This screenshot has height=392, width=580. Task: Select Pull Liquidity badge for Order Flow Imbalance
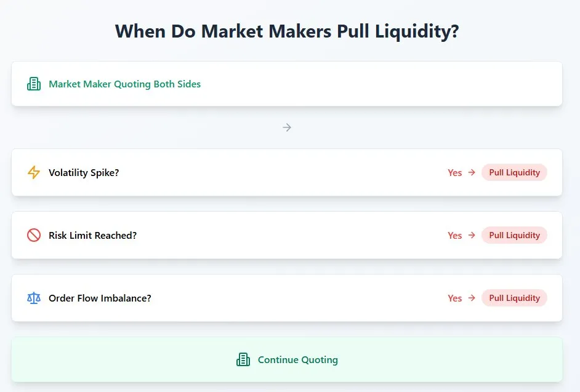514,298
